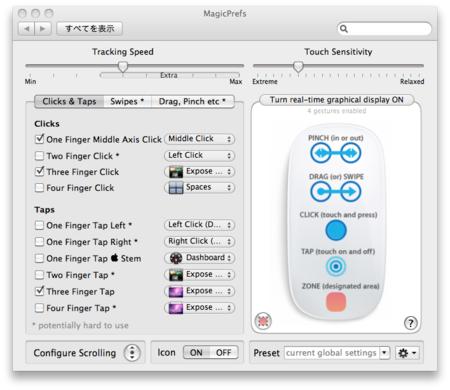Click the blue CLICK (touch and press) circle
Image resolution: width=450 pixels, height=390 pixels.
pyautogui.click(x=336, y=230)
